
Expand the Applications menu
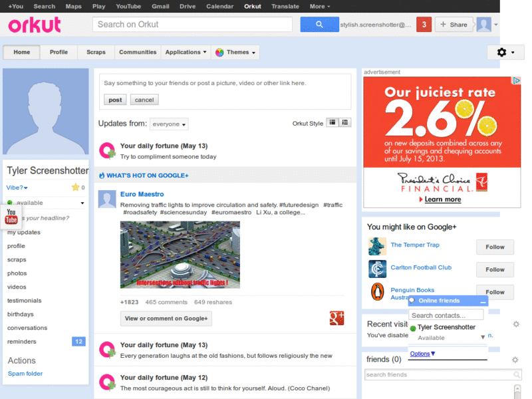coord(186,53)
